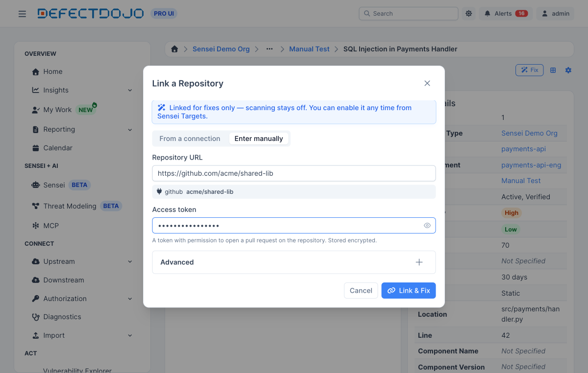Switch to From a connection tab
Viewport: 588px width, 373px height.
[x=190, y=139]
